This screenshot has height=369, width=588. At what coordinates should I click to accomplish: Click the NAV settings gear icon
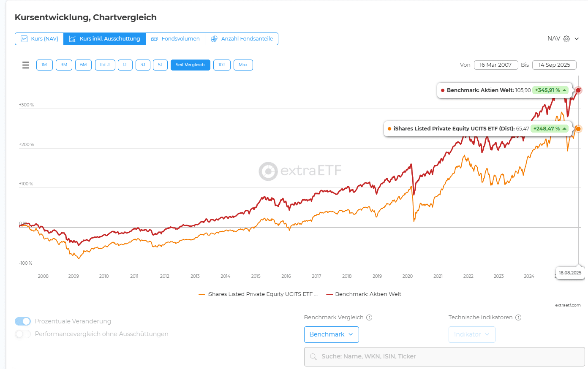566,39
